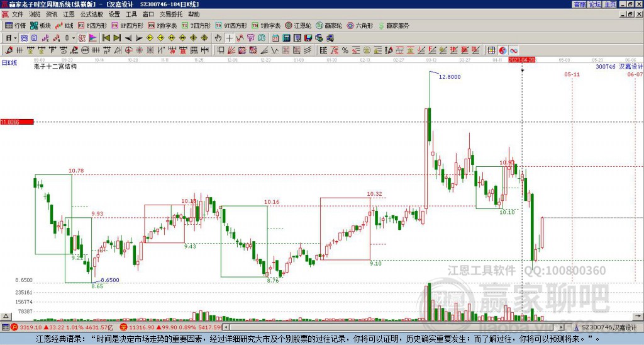The height and width of the screenshot is (345, 644).
Task: Open the 江恩轮 Gann wheel
Action: pyautogui.click(x=298, y=25)
